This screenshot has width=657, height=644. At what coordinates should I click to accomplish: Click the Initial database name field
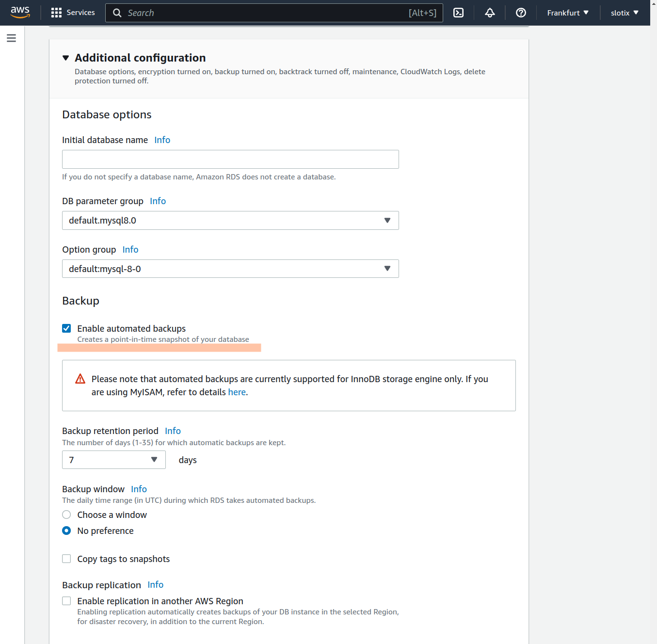tap(230, 159)
